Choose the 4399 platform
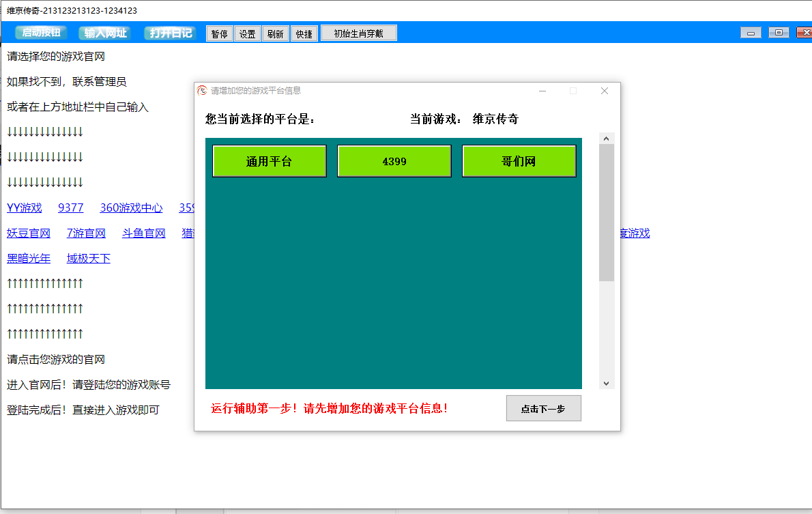This screenshot has width=812, height=514. coord(394,160)
